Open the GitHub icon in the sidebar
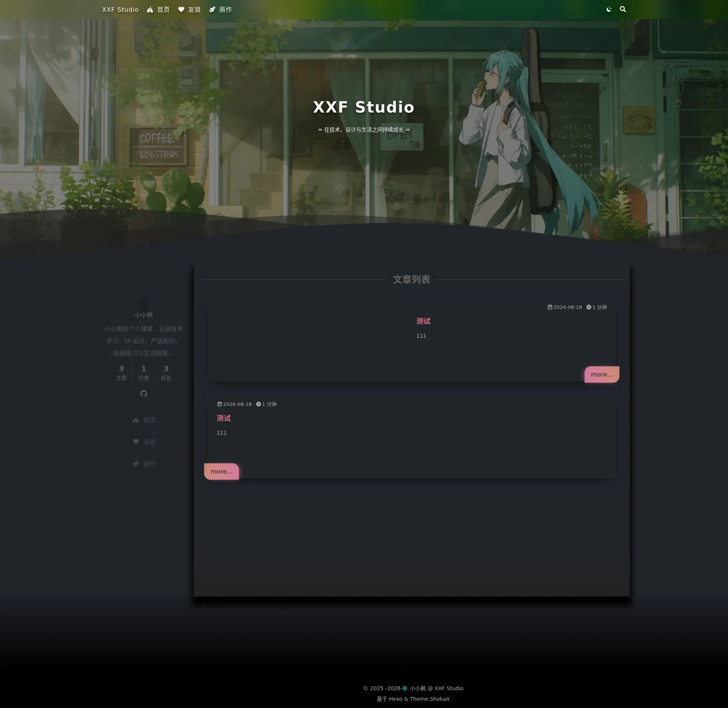This screenshot has width=728, height=708. click(144, 393)
